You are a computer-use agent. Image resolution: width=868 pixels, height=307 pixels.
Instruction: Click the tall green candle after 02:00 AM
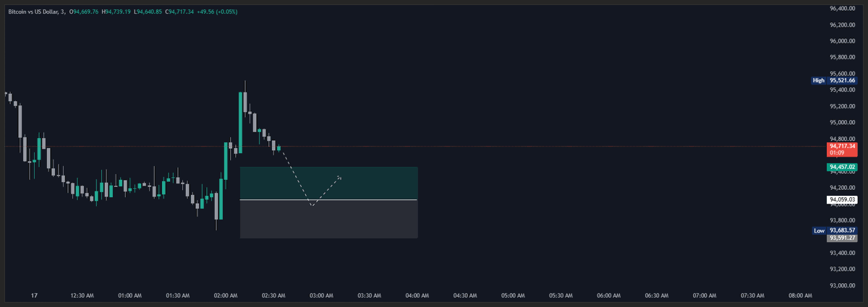(240, 123)
